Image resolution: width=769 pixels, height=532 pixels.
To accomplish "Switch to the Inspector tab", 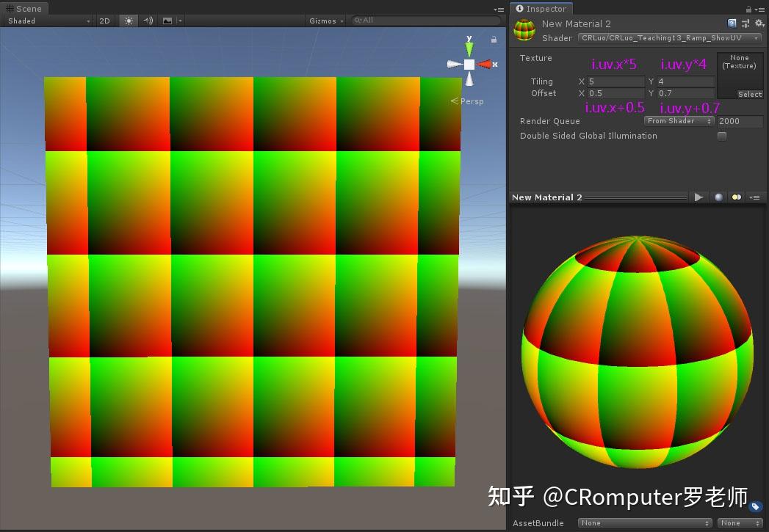I will (541, 8).
